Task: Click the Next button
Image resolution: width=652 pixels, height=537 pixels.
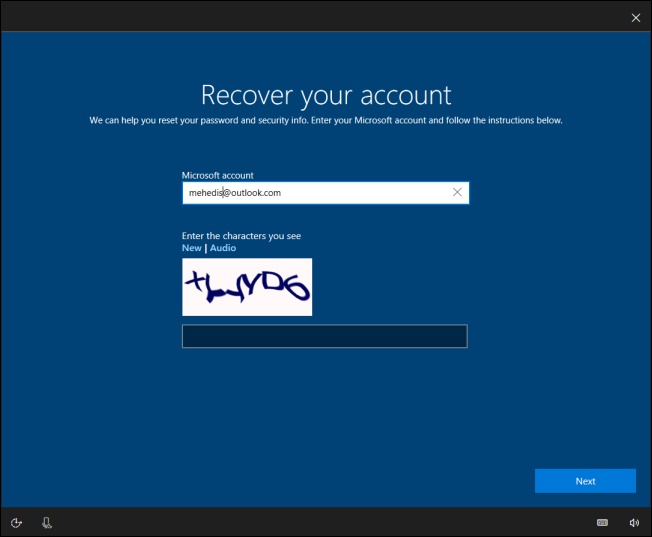Action: pos(585,481)
